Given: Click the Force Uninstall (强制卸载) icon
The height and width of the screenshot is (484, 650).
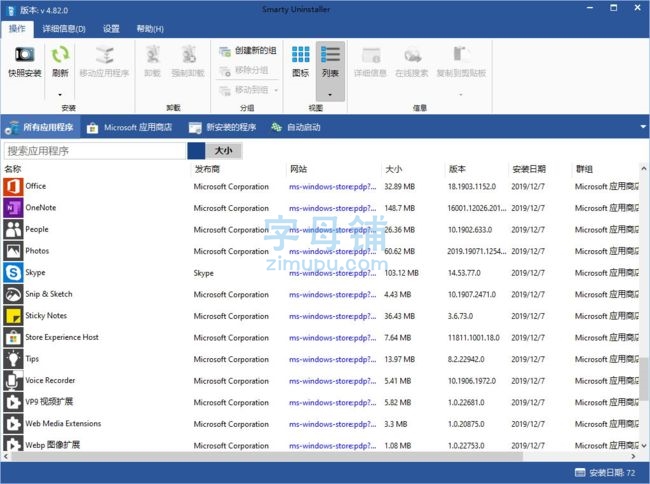Looking at the screenshot, I should click(189, 54).
